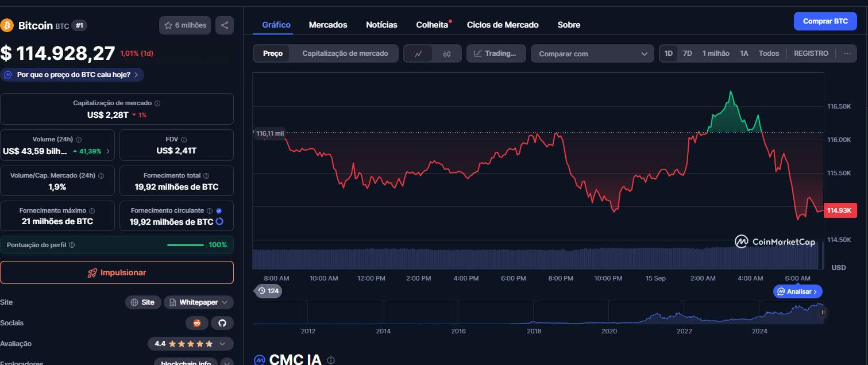Select the 1A time range
Image resolution: width=868 pixels, height=365 pixels.
click(x=744, y=53)
